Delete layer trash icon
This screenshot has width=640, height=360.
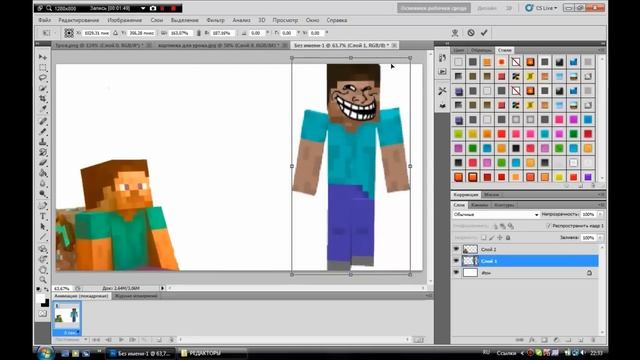[x=593, y=340]
